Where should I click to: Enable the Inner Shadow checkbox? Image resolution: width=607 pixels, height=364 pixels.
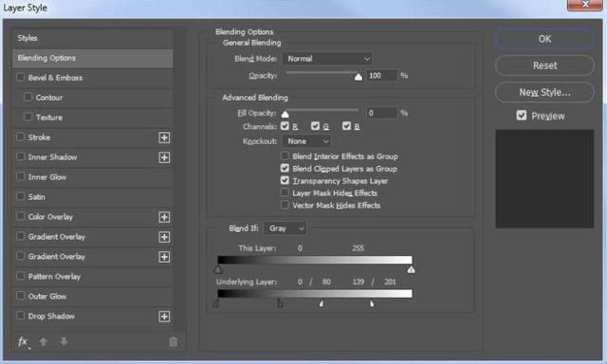(x=21, y=156)
